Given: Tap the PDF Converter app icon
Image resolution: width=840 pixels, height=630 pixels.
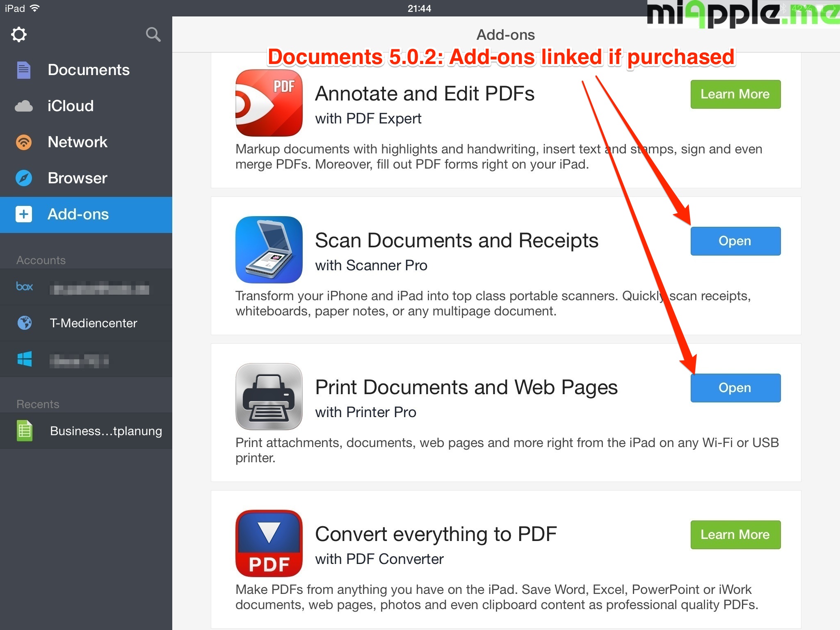Looking at the screenshot, I should (x=269, y=543).
